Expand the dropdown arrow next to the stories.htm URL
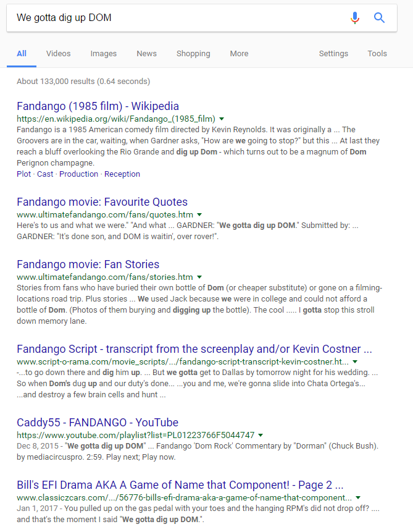 tap(199, 277)
